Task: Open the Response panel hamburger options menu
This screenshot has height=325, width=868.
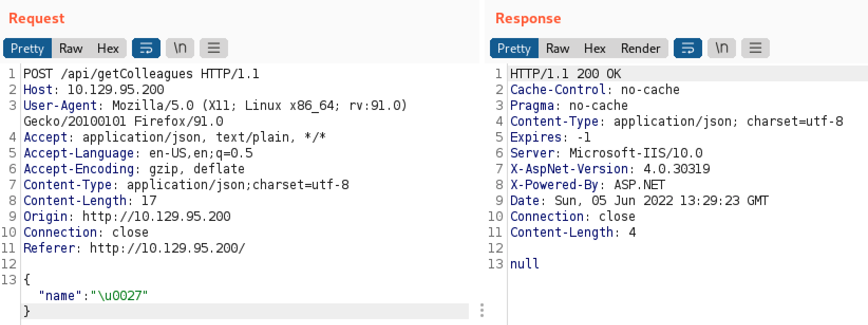Action: [756, 48]
